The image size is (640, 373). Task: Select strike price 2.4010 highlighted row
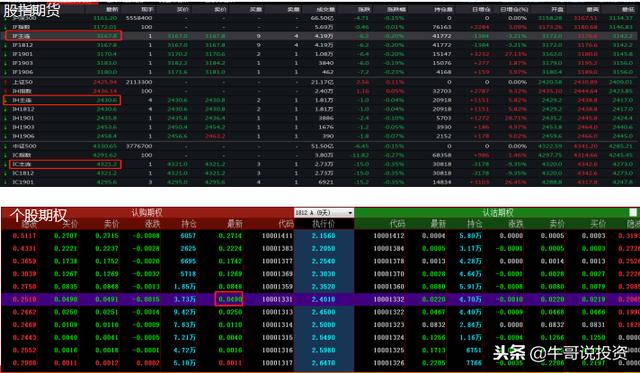pyautogui.click(x=320, y=299)
